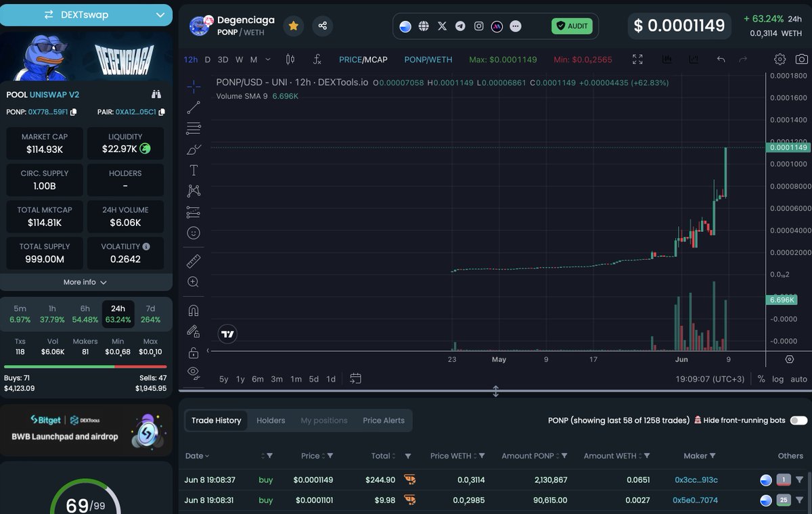This screenshot has width=812, height=514.
Task: Open the Price Alerts tab
Action: coord(384,420)
